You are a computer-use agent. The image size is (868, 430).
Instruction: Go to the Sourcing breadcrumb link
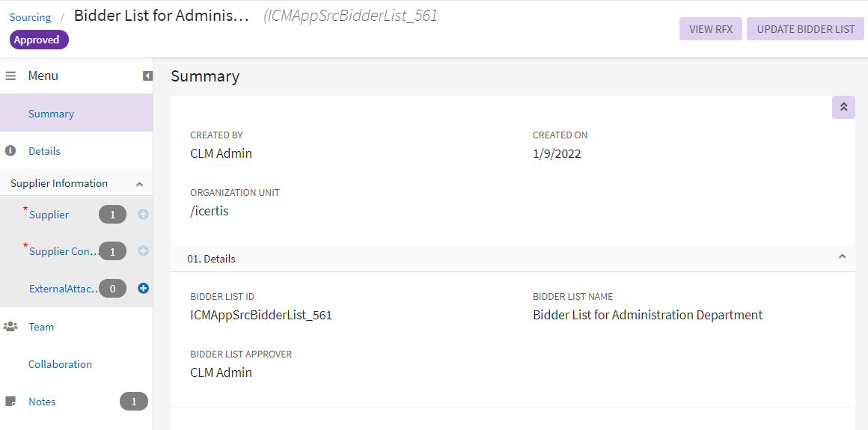pyautogui.click(x=30, y=17)
